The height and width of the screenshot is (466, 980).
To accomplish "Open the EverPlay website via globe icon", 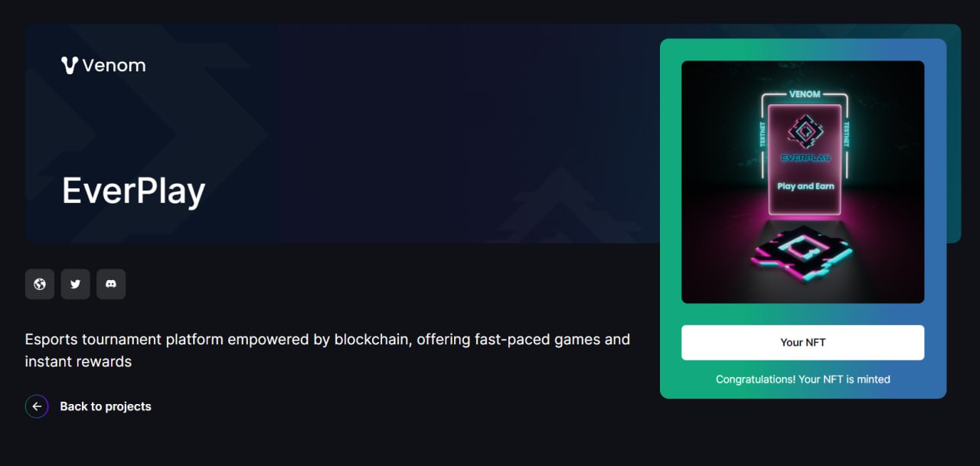I will pos(40,284).
